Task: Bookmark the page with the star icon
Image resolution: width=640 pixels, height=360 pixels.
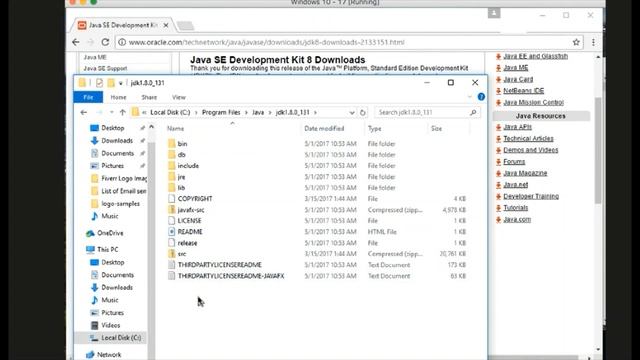Action: (x=576, y=42)
